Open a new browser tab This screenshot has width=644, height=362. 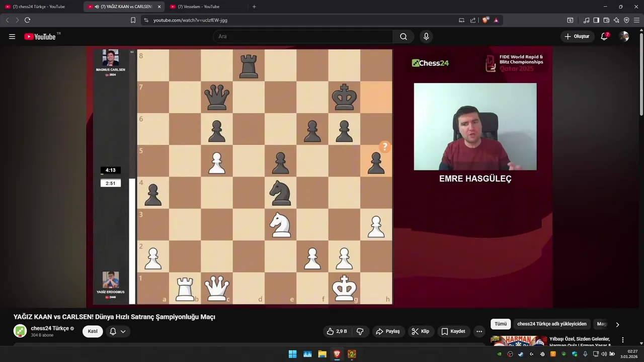point(254,7)
